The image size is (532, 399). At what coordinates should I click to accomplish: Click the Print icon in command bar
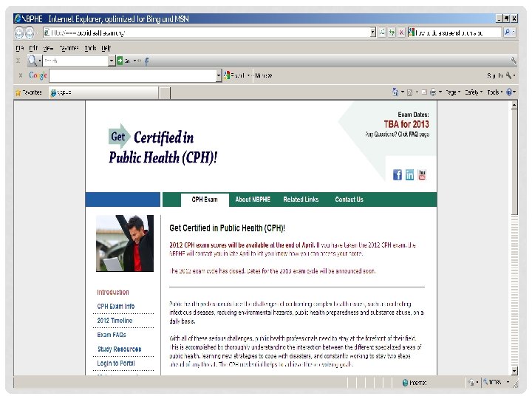click(x=433, y=92)
